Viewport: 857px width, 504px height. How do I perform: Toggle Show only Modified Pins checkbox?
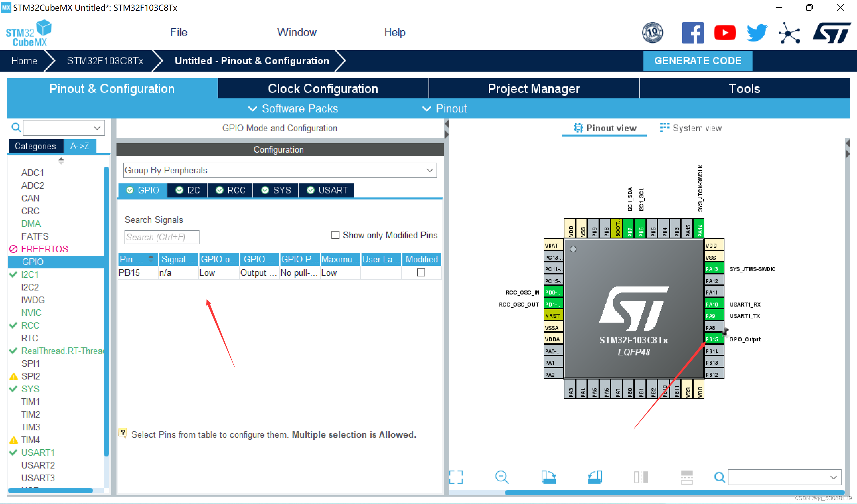pos(335,235)
